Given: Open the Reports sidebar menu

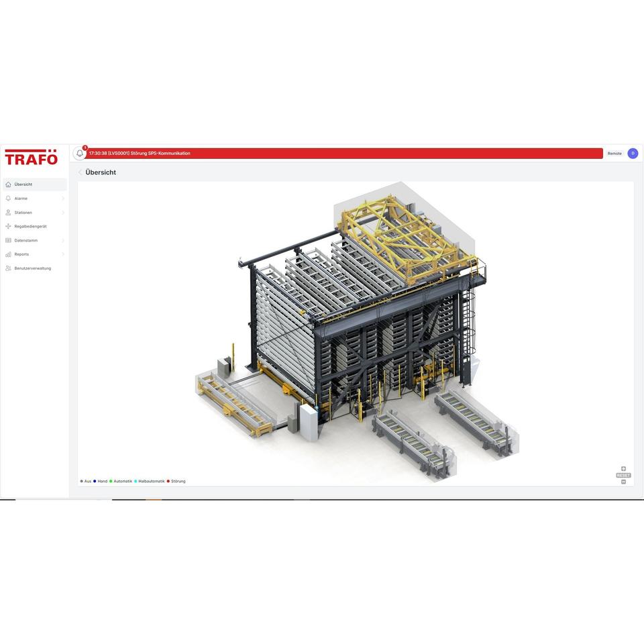Looking at the screenshot, I should (34, 254).
